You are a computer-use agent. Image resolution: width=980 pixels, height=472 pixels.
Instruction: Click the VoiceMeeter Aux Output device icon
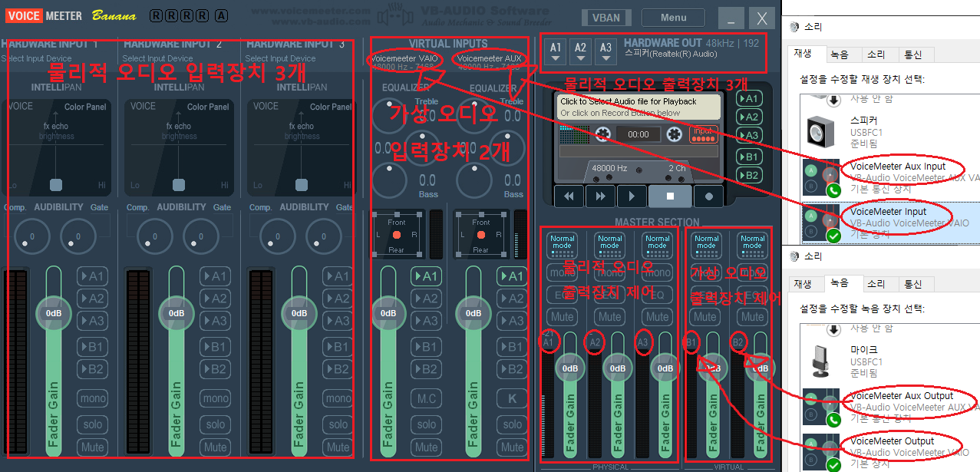click(x=821, y=408)
